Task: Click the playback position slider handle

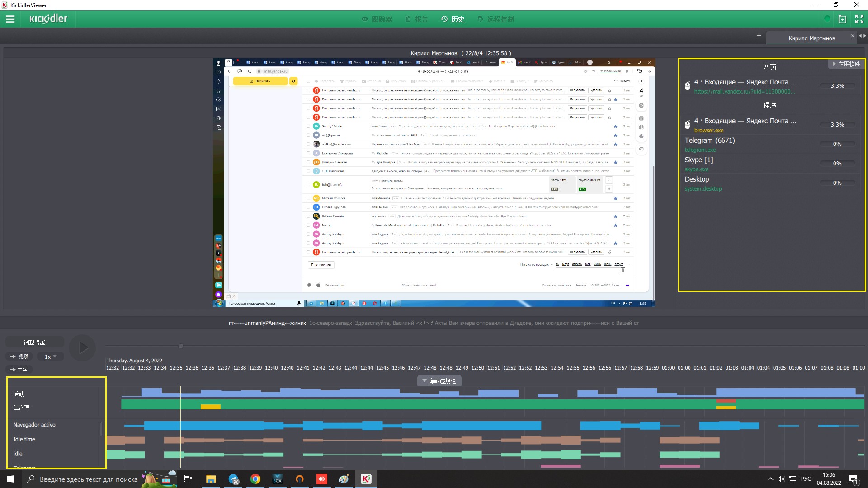Action: point(181,347)
